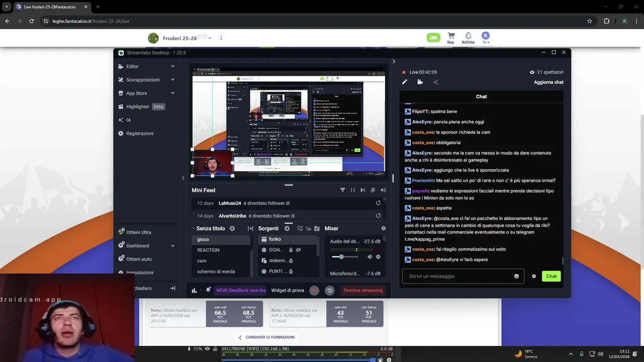Open the replay buffer button

pyautogui.click(x=330, y=290)
